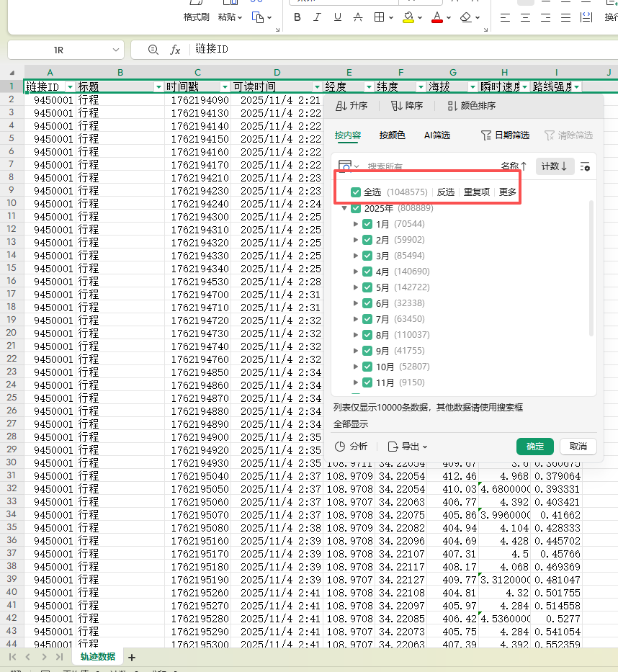Open the 导出 export dropdown
618x672 pixels.
click(408, 447)
